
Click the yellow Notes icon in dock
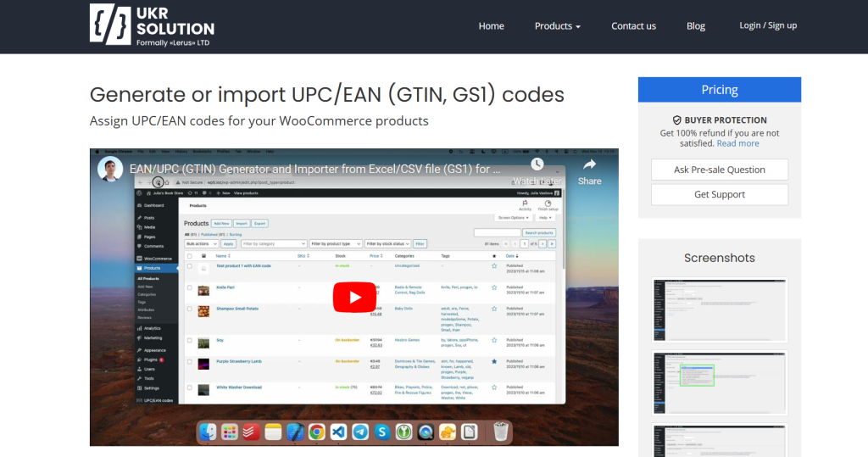click(x=273, y=432)
